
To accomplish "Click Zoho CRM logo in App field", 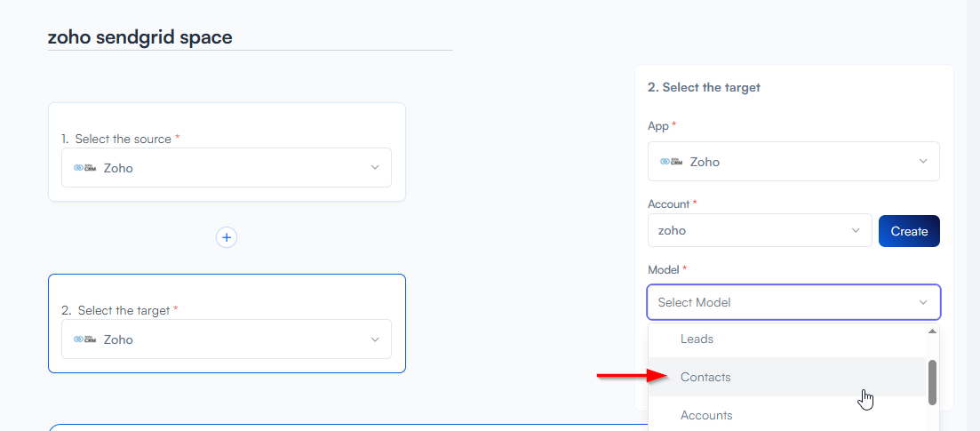I will point(671,162).
